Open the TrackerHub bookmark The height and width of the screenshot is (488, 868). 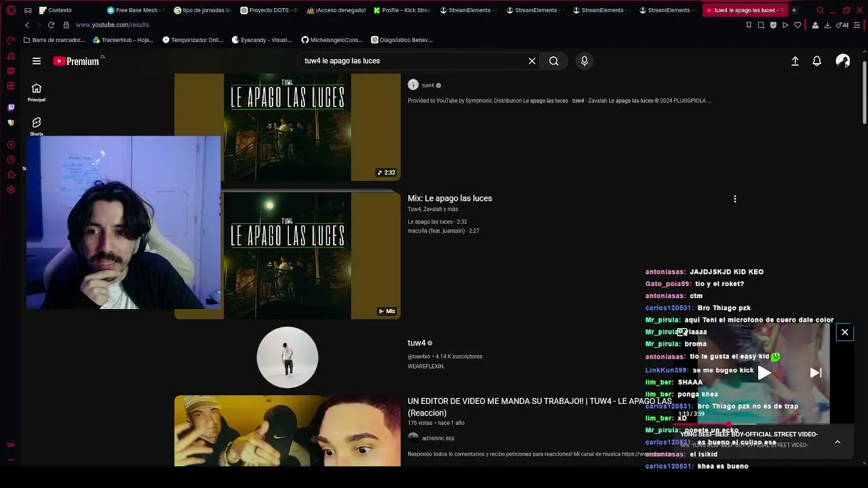pos(123,40)
